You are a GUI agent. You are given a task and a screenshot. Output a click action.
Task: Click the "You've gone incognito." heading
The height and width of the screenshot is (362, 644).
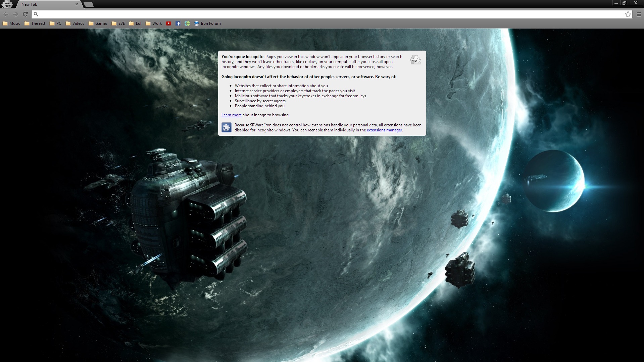(243, 57)
